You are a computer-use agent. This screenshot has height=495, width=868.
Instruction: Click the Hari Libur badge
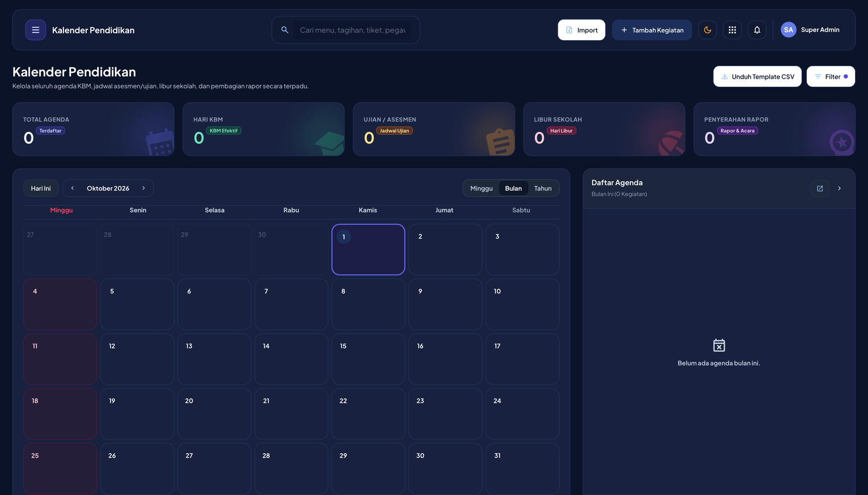click(561, 131)
